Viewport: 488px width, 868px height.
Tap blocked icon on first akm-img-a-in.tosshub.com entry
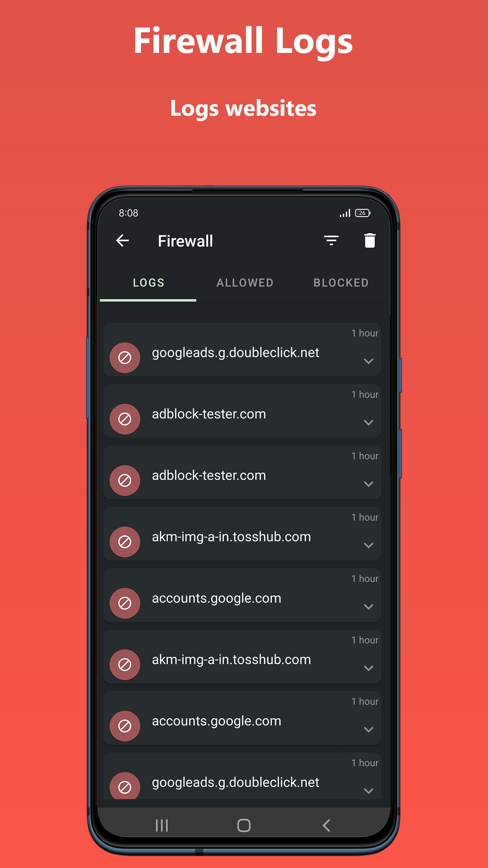[125, 542]
